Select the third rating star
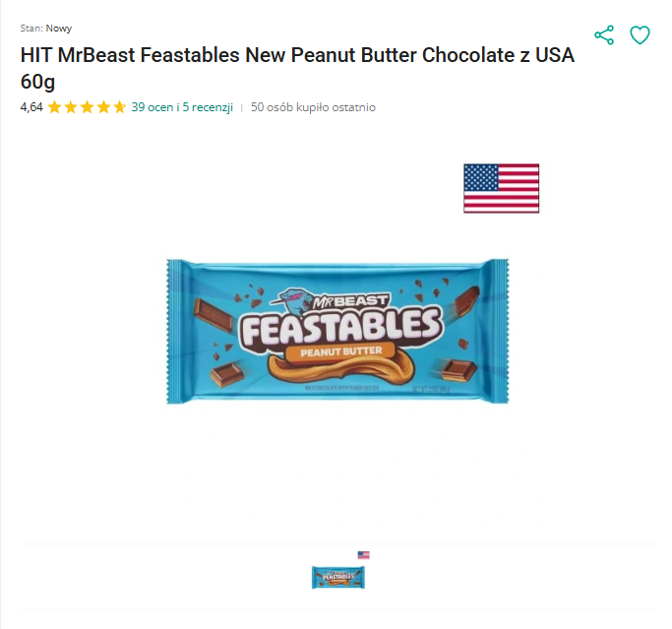This screenshot has width=672, height=629. 87,106
